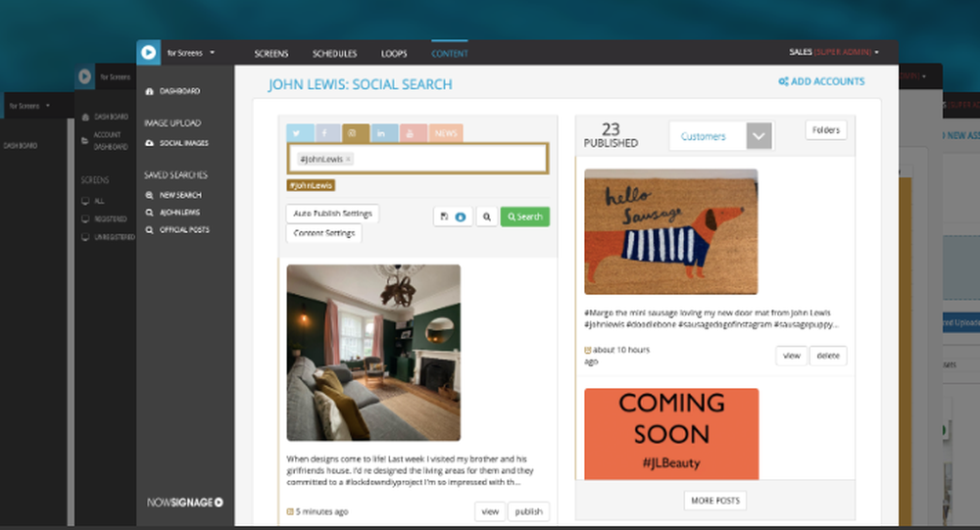Open Auto Publish Settings

click(332, 214)
